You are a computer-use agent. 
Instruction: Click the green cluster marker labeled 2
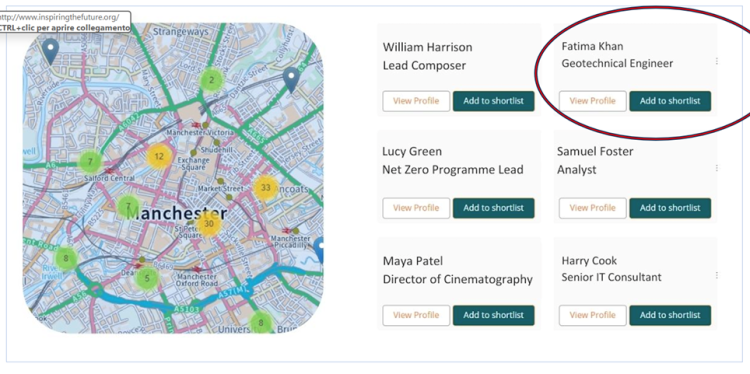211,80
